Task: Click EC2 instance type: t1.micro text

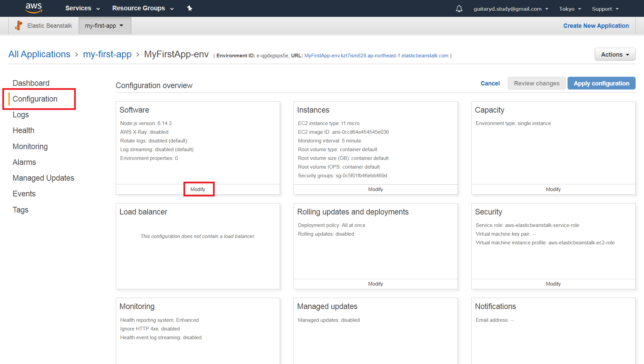Action: (x=329, y=123)
